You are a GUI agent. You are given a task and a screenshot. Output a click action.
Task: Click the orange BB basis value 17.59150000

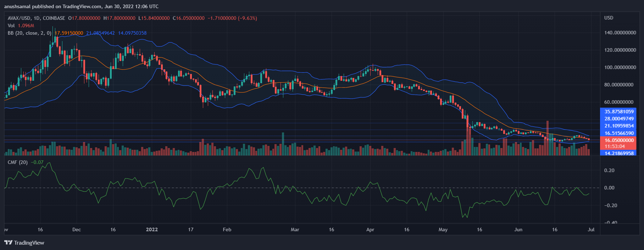[x=69, y=33]
